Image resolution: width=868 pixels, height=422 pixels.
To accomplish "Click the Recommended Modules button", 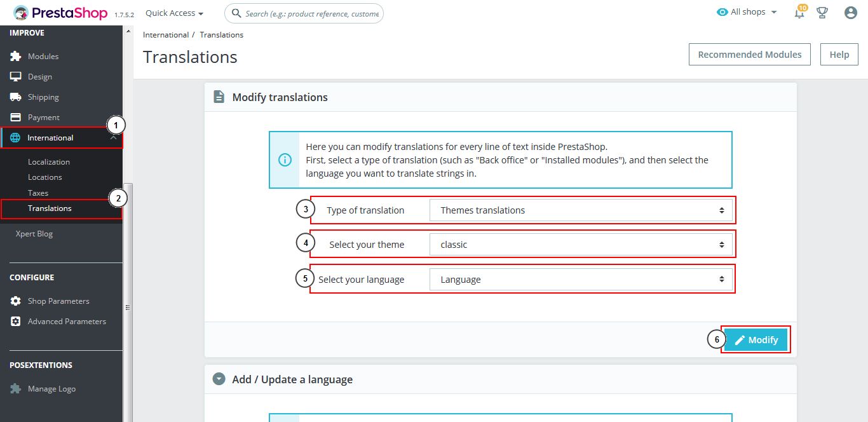I will point(749,55).
